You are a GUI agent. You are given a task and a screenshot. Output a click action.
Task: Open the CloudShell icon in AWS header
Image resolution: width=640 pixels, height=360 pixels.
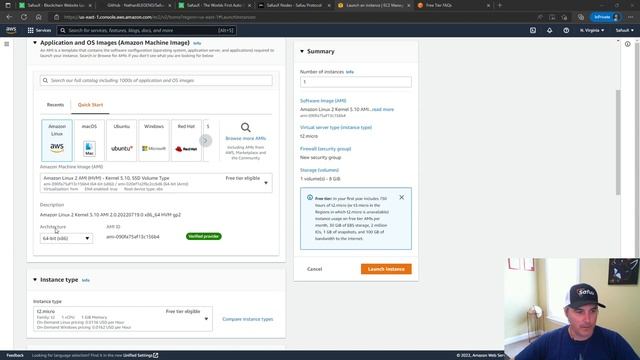(533, 30)
